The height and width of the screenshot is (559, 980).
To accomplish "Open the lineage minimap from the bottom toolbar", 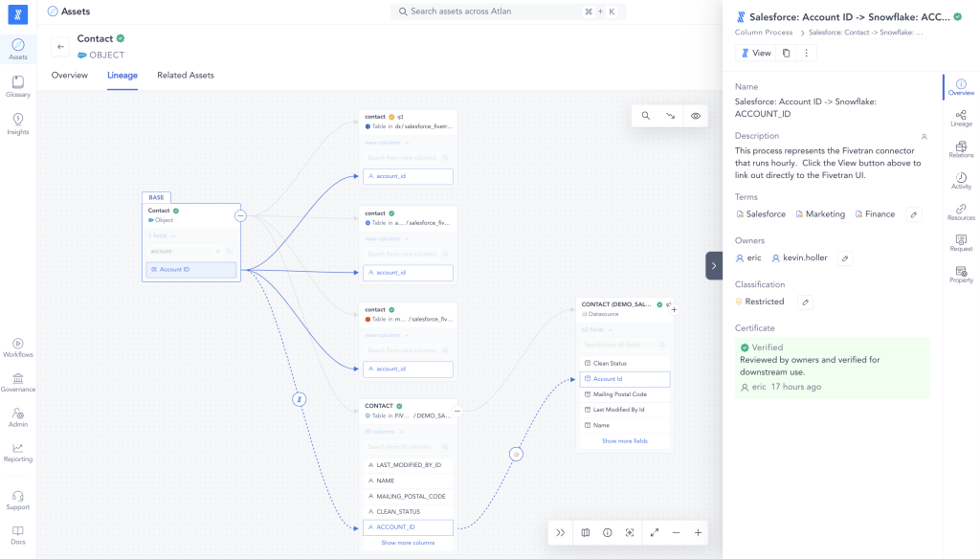I will 585,532.
